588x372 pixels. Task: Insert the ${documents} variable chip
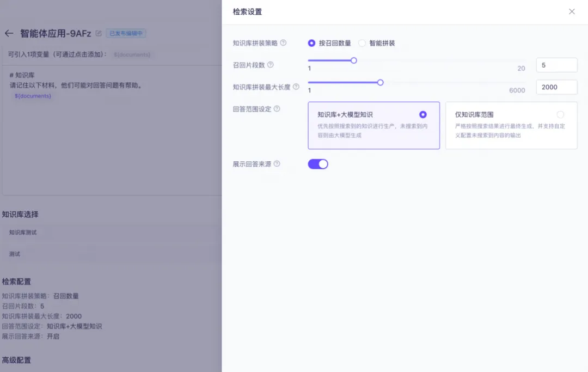(132, 55)
